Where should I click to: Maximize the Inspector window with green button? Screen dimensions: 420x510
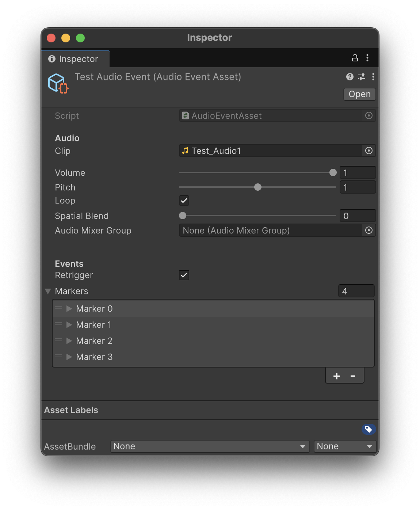pyautogui.click(x=80, y=38)
